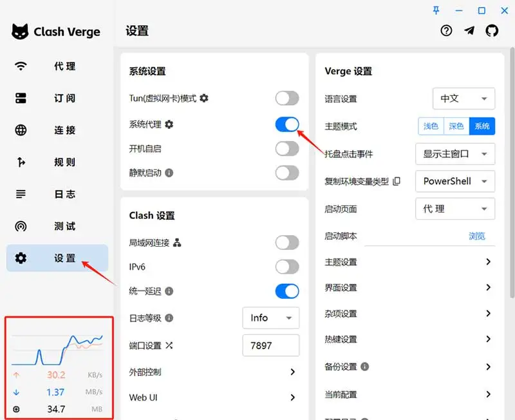
Task: Click the pushpin icon in titlebar
Action: click(x=437, y=10)
